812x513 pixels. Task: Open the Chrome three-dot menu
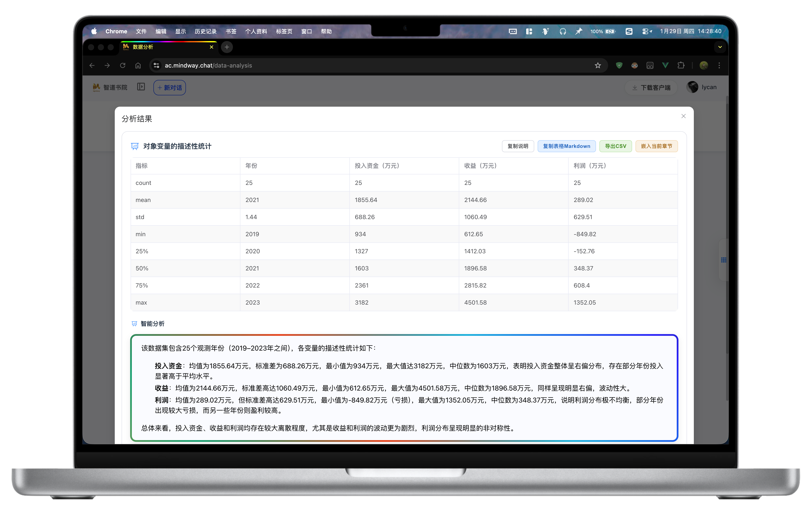(719, 65)
